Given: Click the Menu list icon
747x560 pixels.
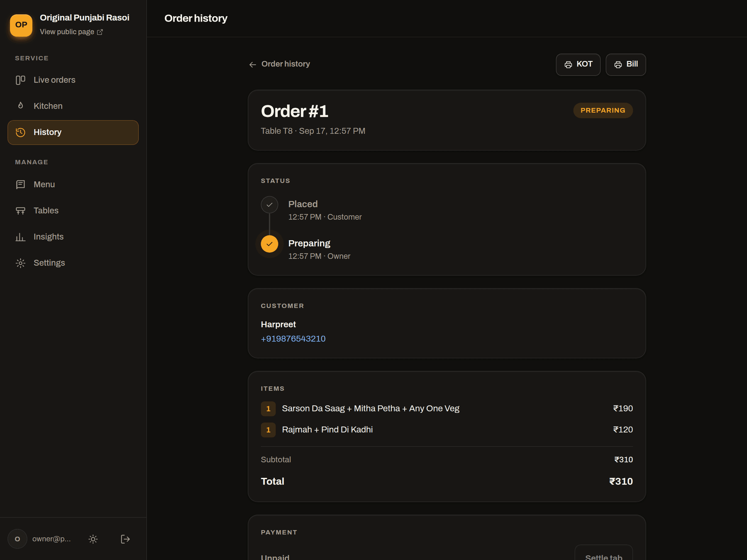Looking at the screenshot, I should point(20,185).
